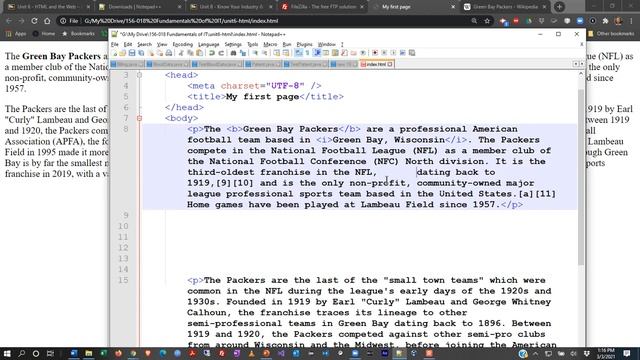Click the Paste clipboard icon
Screen dimensions: 640x360
(199, 53)
